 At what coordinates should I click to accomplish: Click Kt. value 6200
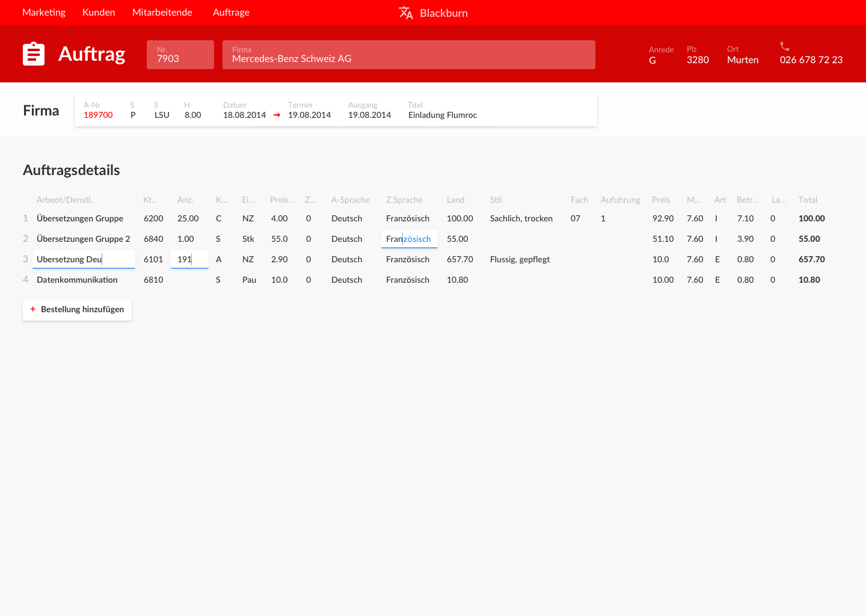153,218
